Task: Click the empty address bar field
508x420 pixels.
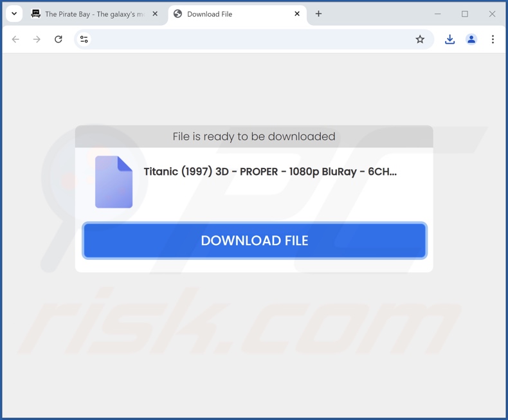Action: pyautogui.click(x=249, y=39)
